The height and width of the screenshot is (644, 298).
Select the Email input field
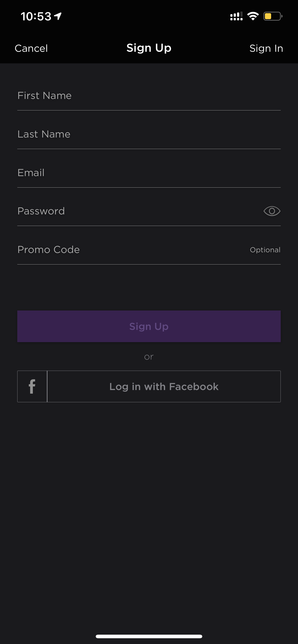(x=149, y=173)
